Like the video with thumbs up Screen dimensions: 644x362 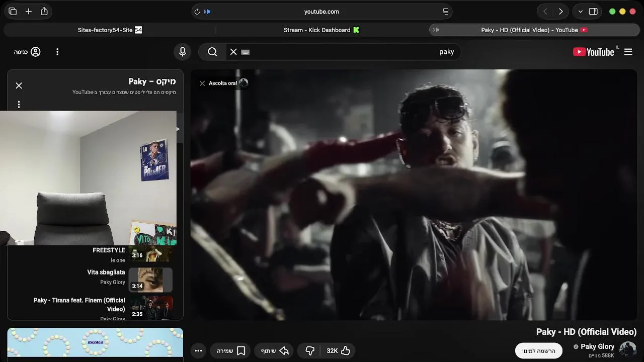tap(339, 350)
